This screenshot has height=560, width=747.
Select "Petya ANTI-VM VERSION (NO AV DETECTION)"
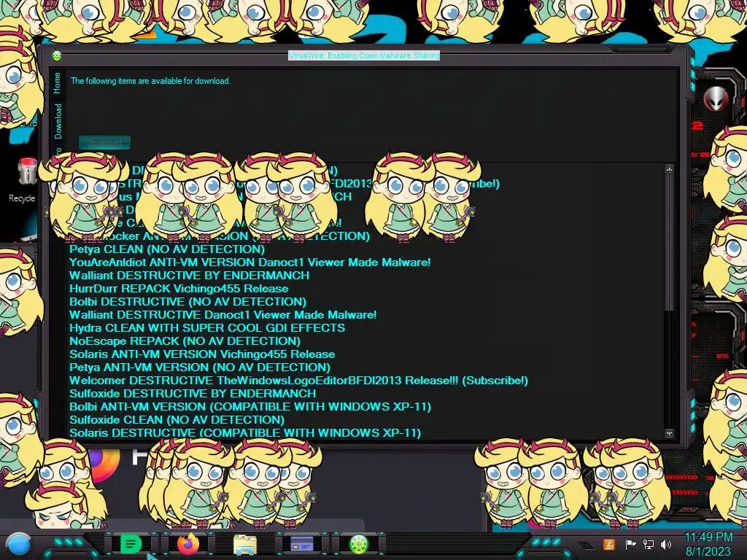tap(200, 367)
